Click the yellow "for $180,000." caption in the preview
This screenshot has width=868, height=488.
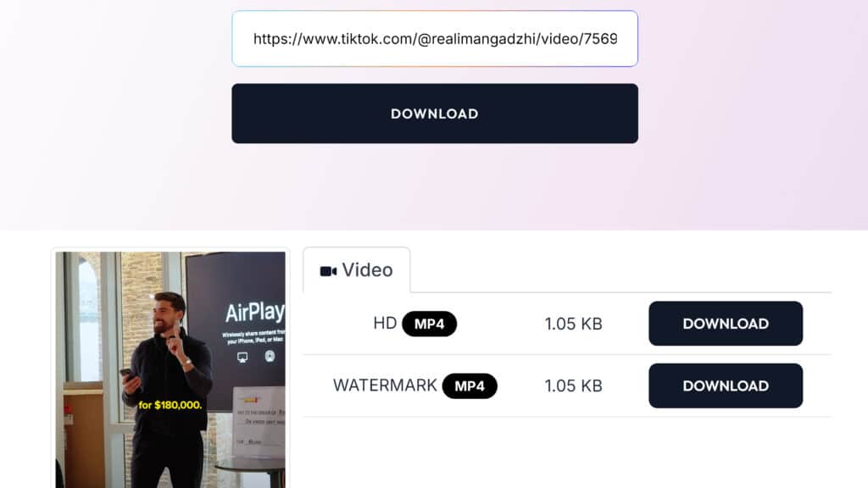tap(170, 405)
